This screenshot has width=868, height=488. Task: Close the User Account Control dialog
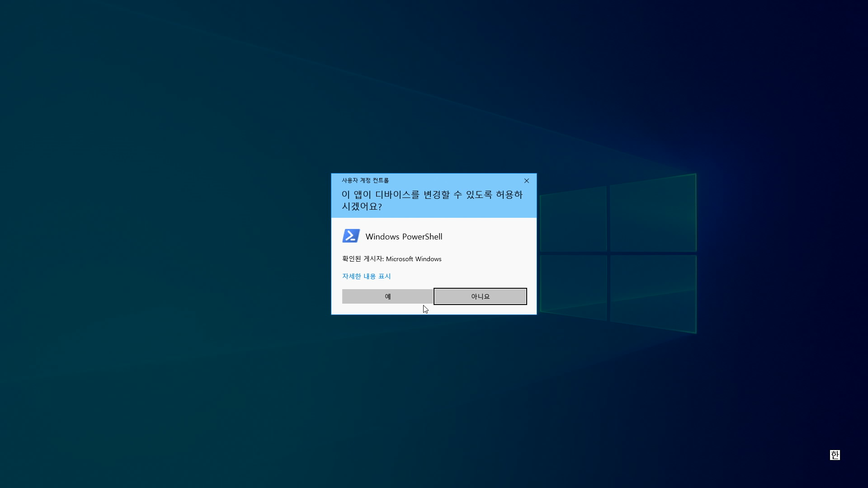(x=526, y=181)
